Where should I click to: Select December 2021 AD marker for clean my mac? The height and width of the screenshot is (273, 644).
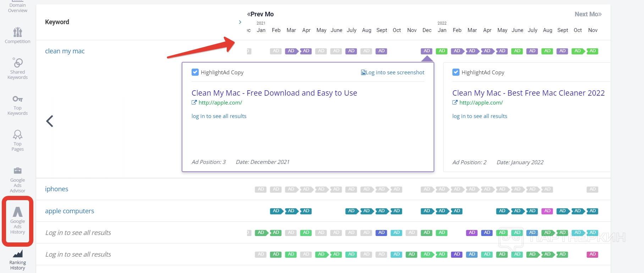427,51
